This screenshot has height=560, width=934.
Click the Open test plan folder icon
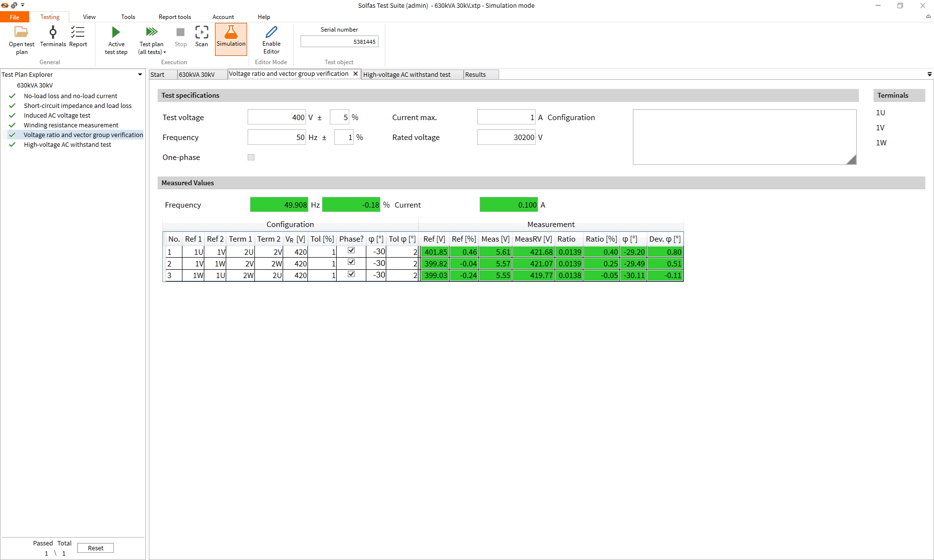click(x=21, y=33)
